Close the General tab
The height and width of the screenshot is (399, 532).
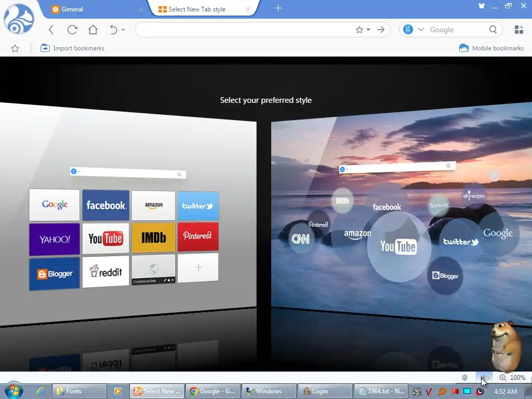[x=141, y=9]
